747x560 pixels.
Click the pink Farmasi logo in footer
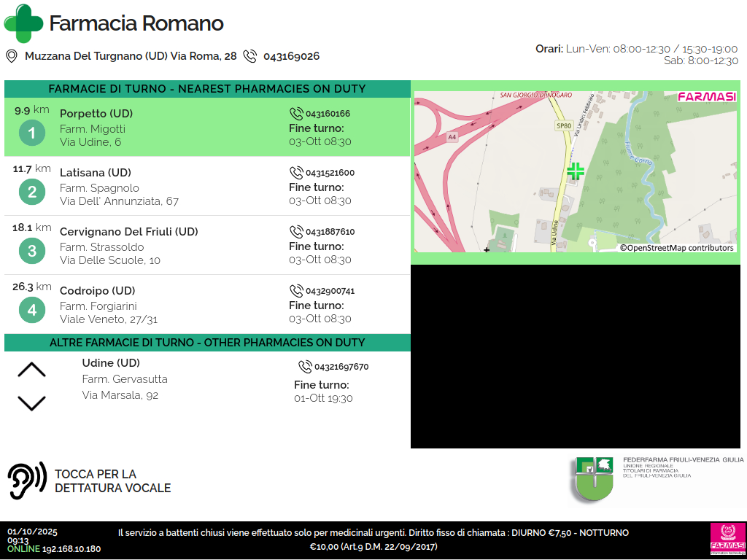pyautogui.click(x=726, y=540)
